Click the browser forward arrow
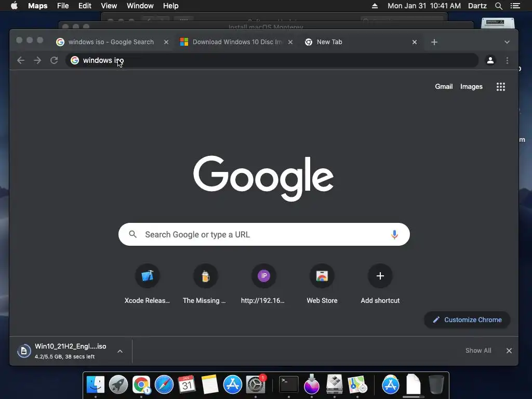Screen dimensions: 532x399 point(37,60)
